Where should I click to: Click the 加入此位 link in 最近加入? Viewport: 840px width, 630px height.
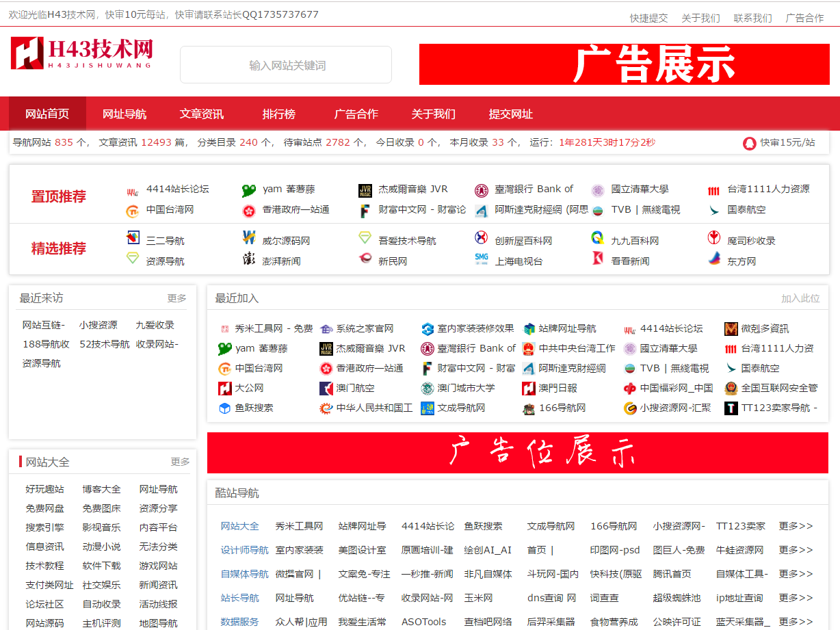coord(800,298)
